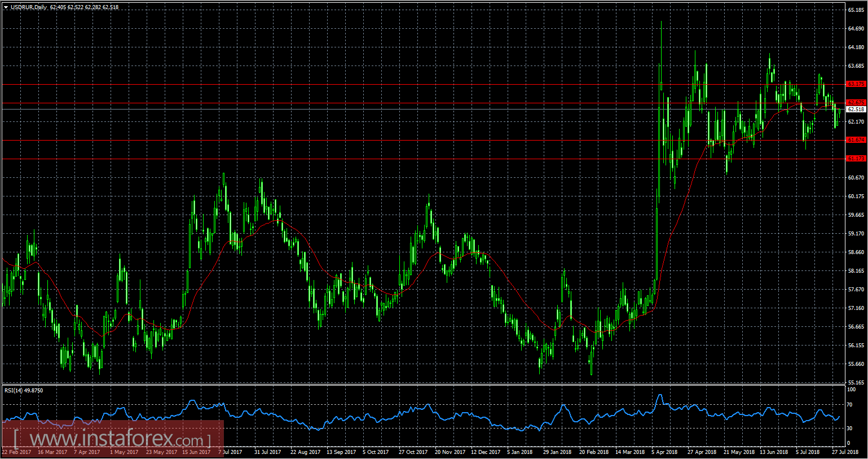Open the USDRUR chart dropdown triangle
The height and width of the screenshot is (459, 868).
6,7
